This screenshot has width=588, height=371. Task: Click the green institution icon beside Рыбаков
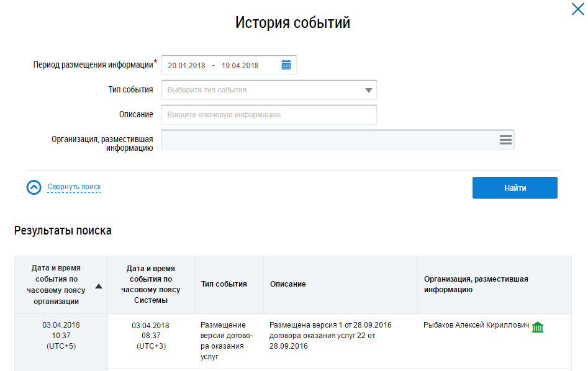coord(538,327)
